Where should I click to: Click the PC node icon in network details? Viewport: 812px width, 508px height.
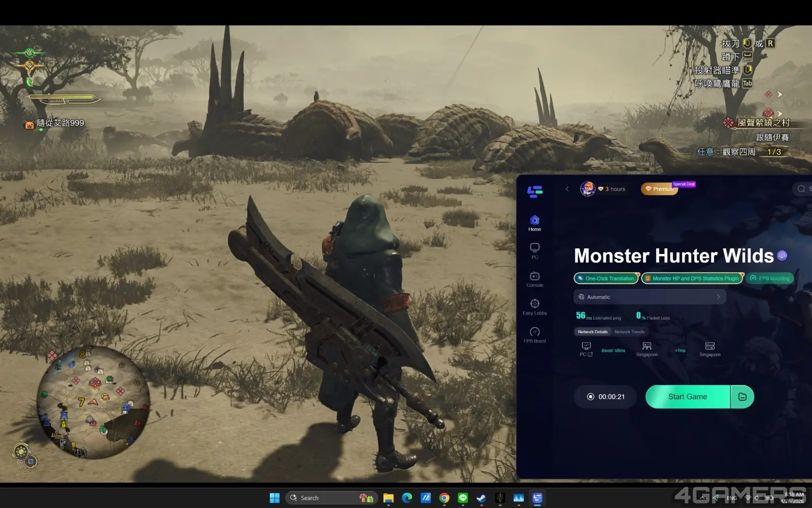click(x=586, y=346)
